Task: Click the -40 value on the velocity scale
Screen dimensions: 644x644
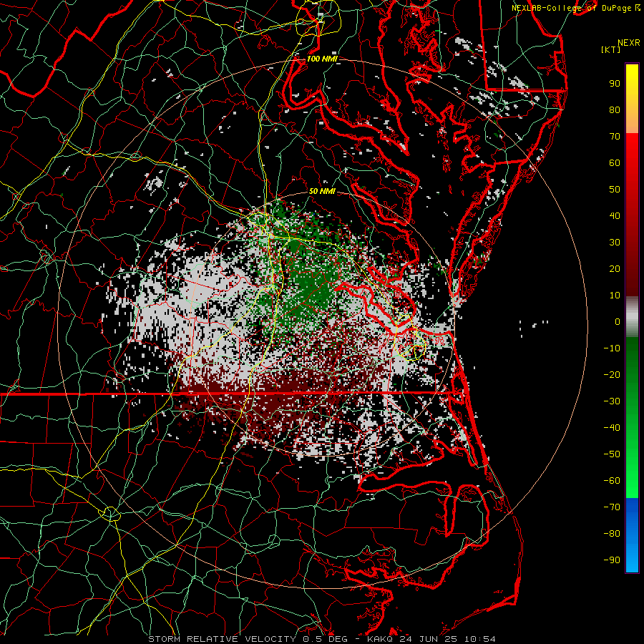Action: pyautogui.click(x=612, y=428)
